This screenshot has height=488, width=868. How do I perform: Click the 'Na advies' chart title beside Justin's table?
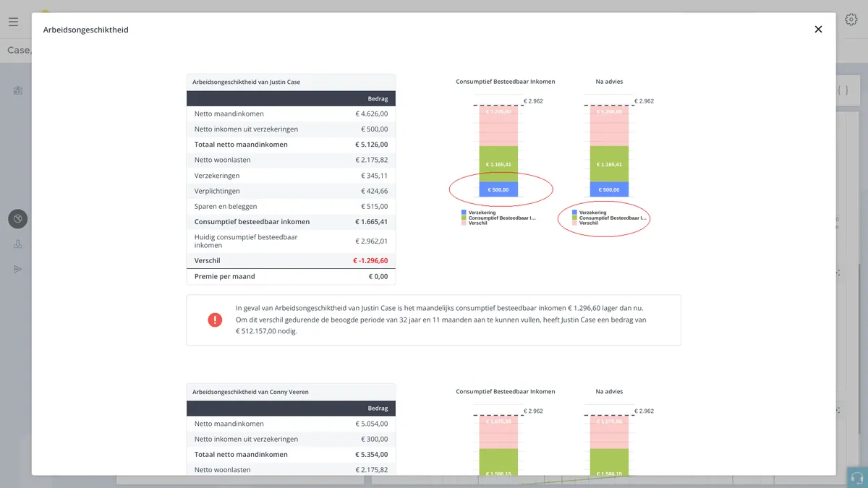(x=609, y=82)
